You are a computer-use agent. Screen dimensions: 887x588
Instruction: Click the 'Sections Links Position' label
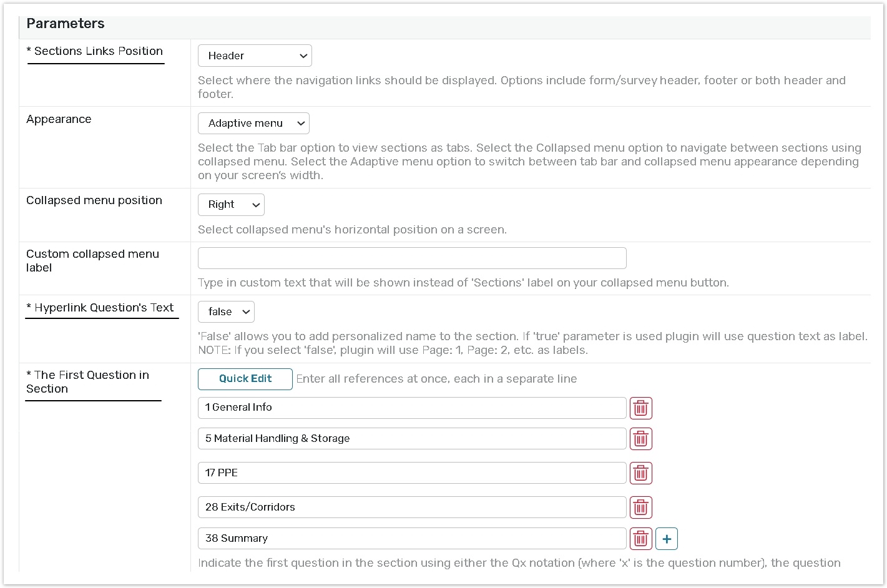(x=98, y=52)
